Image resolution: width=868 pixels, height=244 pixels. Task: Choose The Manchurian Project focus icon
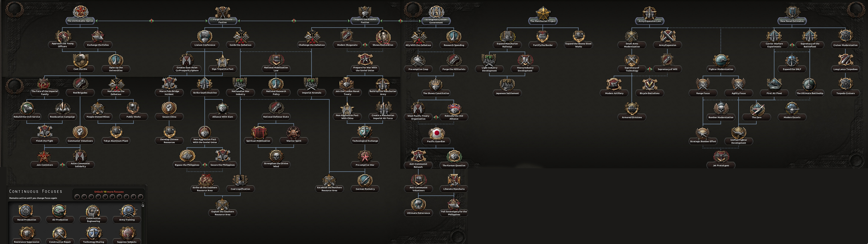click(543, 12)
